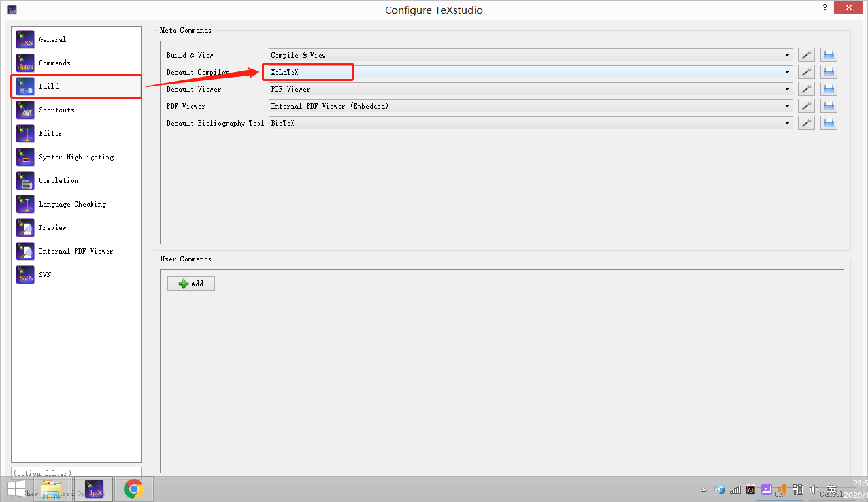
Task: Show hidden system tray icons
Action: [703, 490]
